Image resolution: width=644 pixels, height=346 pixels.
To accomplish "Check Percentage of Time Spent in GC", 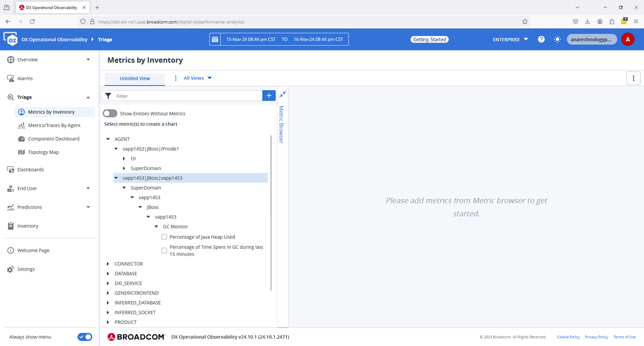I will 165,250.
